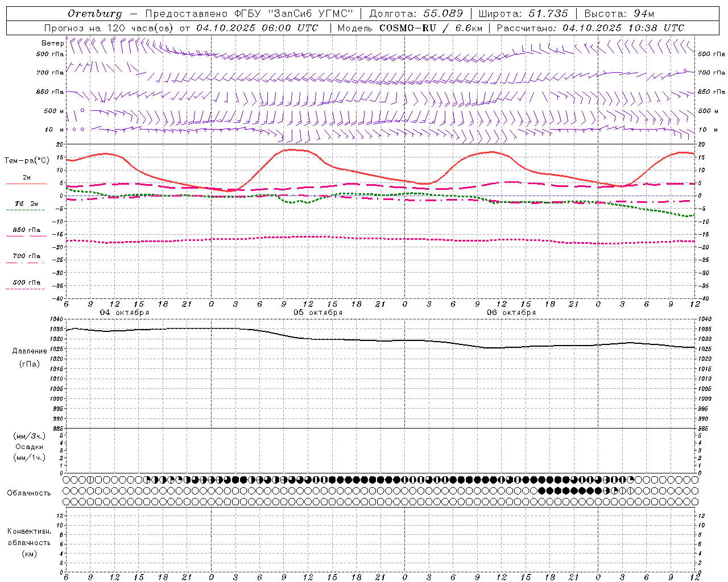Click the 'Долгота: 55.089' longitude value
728x582 pixels.
coord(416,14)
